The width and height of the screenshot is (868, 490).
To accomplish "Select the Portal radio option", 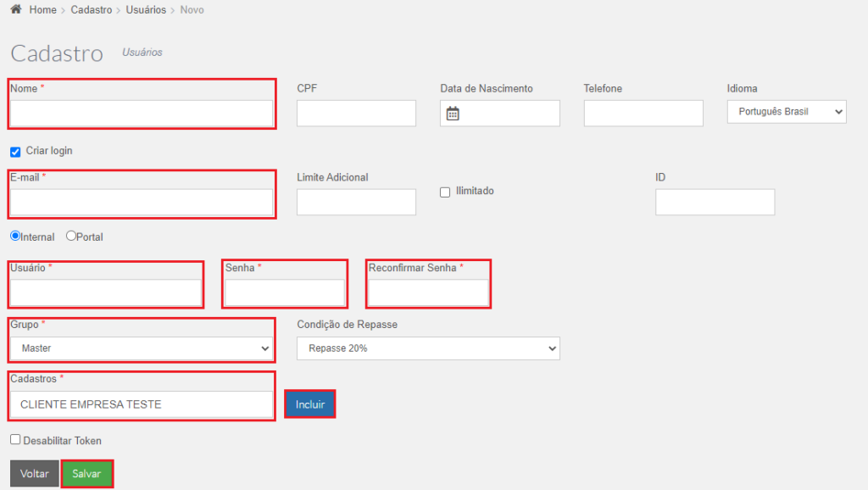I will tap(71, 236).
